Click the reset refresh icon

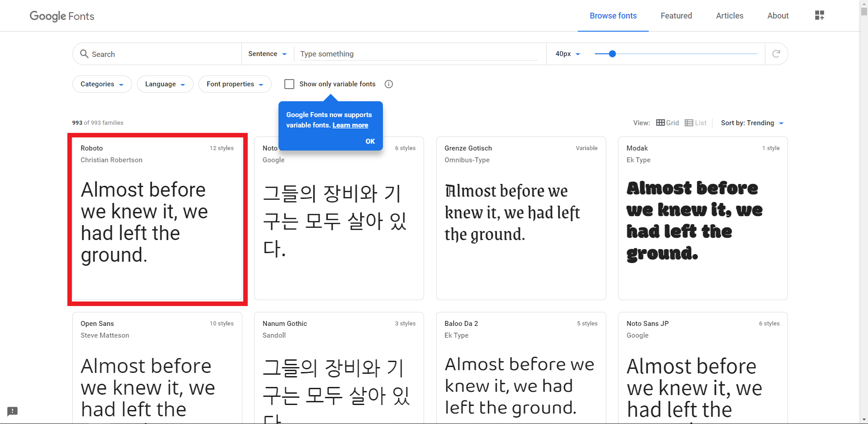click(x=776, y=54)
